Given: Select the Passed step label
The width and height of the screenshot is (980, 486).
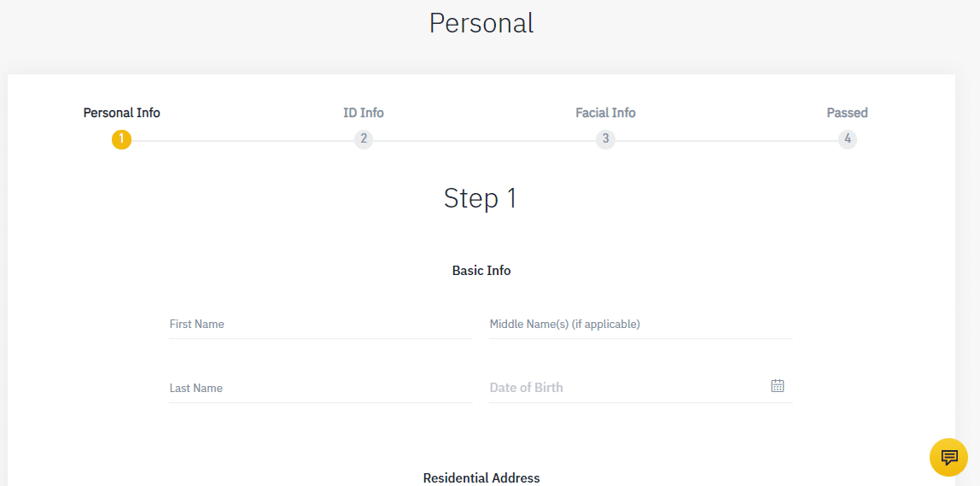Looking at the screenshot, I should [848, 114].
